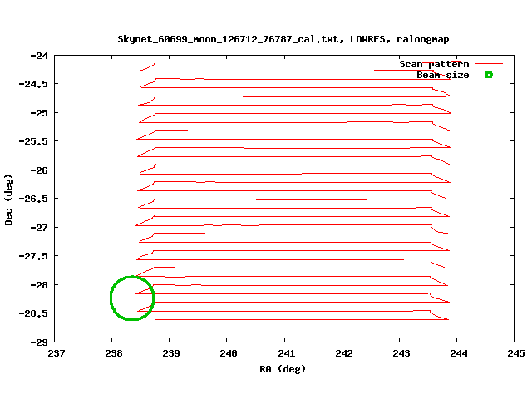Click the y-axis tick label -24

pyautogui.click(x=39, y=56)
